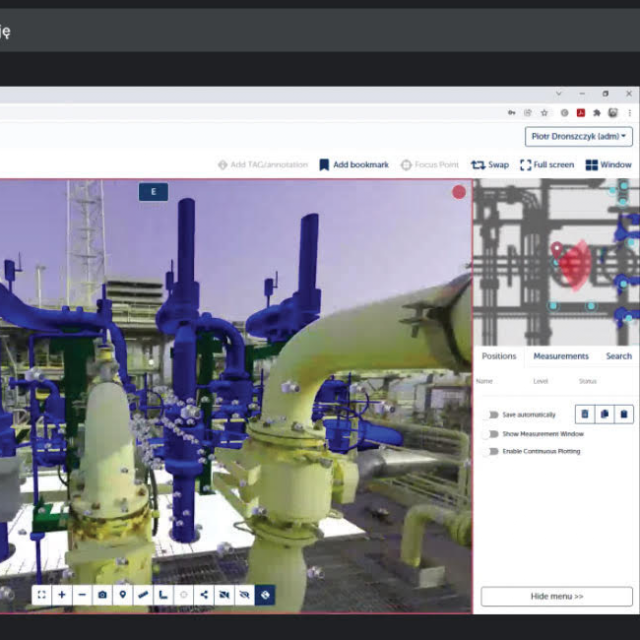640x640 pixels.
Task: Click the Hide menu >> button
Action: point(556,596)
